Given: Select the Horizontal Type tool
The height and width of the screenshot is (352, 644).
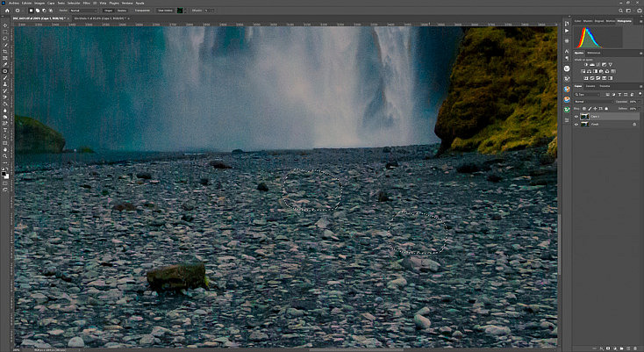Looking at the screenshot, I should pos(5,130).
